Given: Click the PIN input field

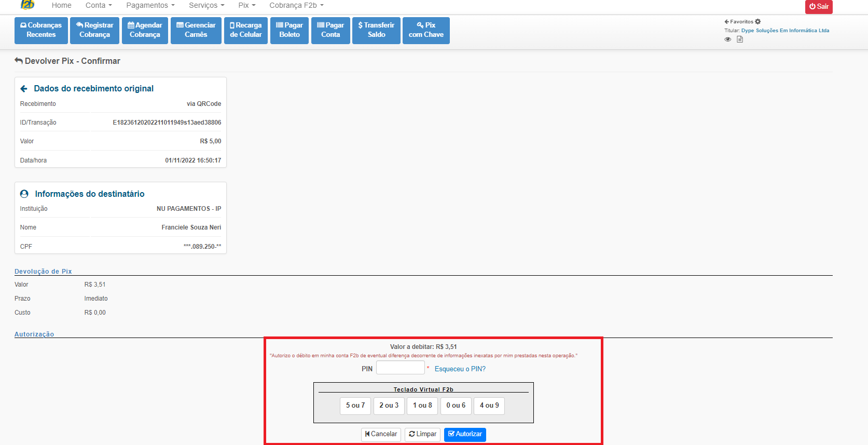Looking at the screenshot, I should [x=401, y=368].
